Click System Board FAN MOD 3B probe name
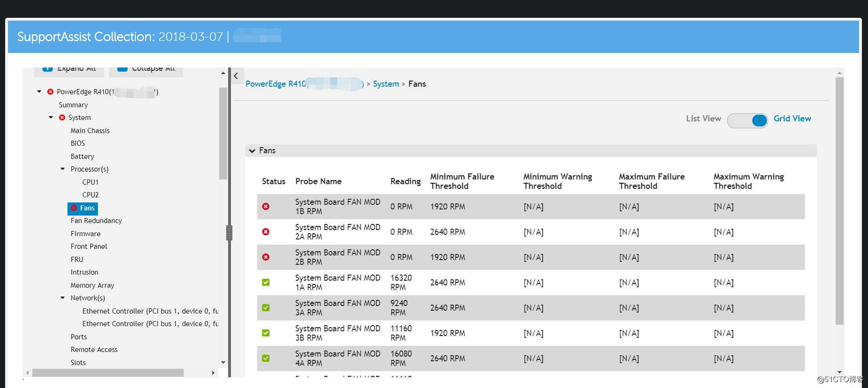 [338, 333]
